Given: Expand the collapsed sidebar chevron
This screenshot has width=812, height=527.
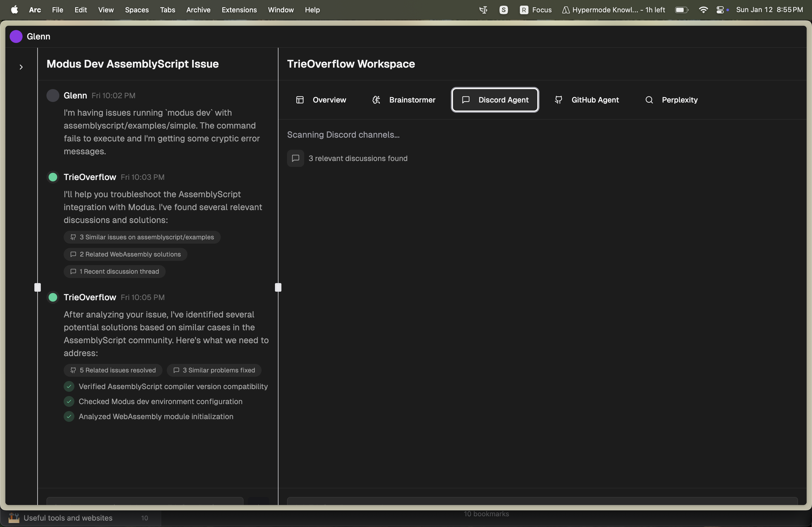Looking at the screenshot, I should [21, 67].
